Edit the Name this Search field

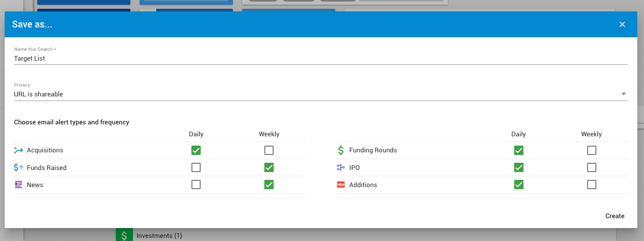[x=321, y=59]
